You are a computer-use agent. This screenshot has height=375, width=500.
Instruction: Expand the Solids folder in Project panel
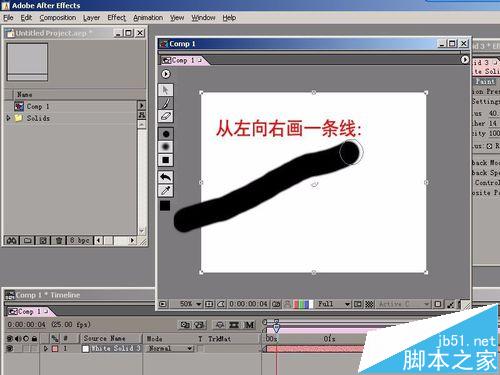pyautogui.click(x=8, y=118)
